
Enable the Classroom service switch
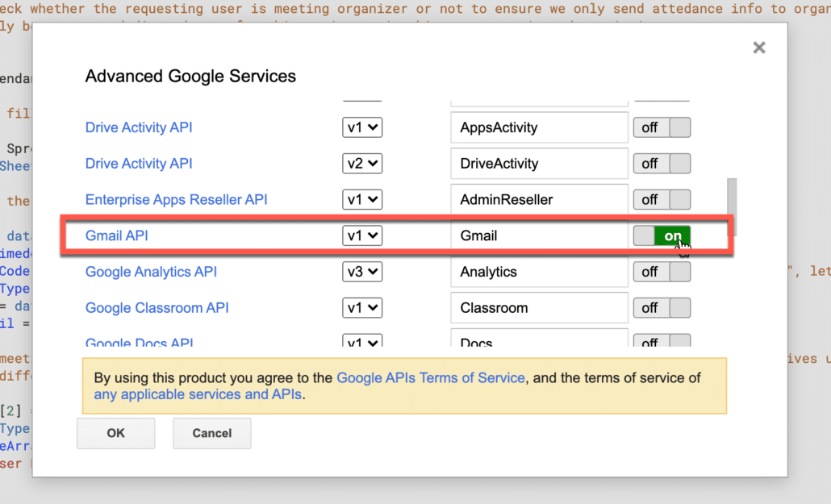click(x=662, y=308)
